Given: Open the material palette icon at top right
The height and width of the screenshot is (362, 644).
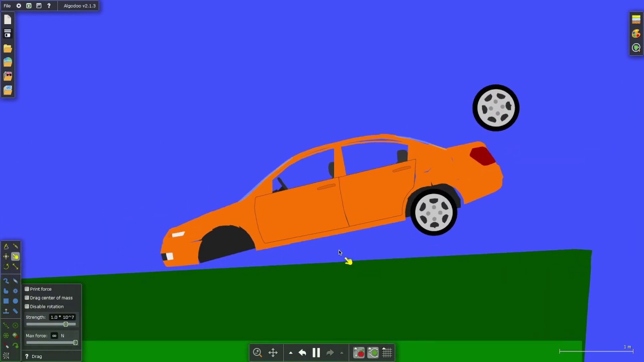Looking at the screenshot, I should 636,34.
